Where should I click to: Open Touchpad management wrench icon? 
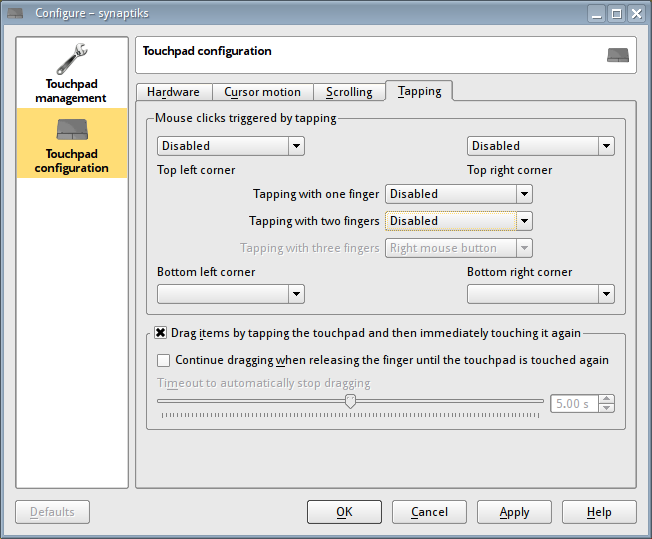pos(72,58)
